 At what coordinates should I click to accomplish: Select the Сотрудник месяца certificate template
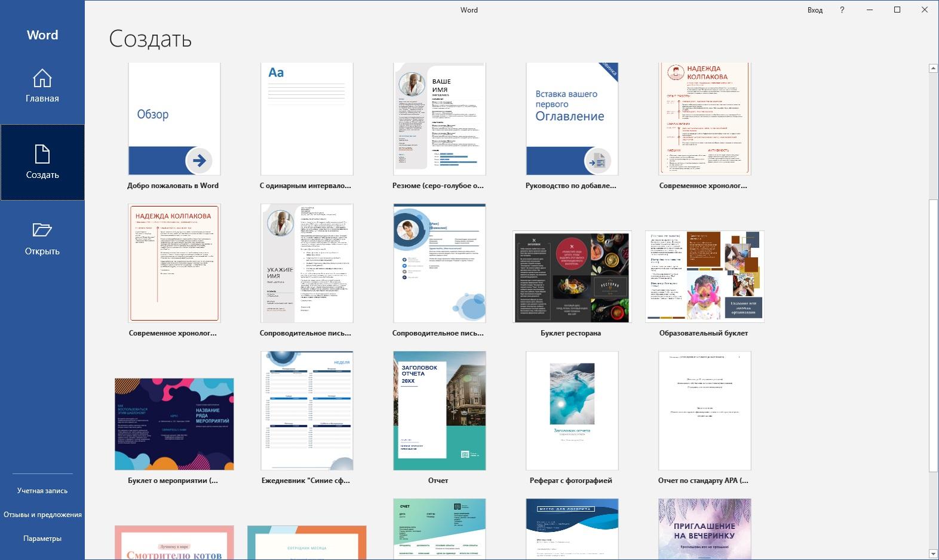click(x=307, y=543)
